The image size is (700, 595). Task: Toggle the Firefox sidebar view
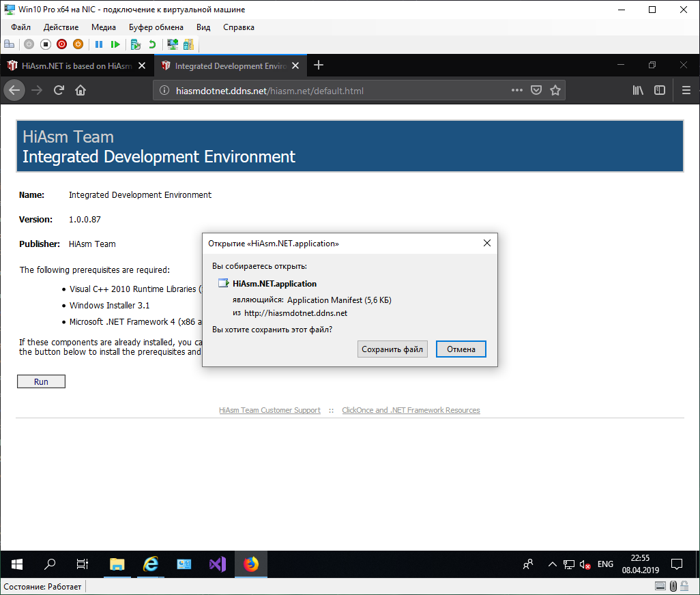(660, 90)
